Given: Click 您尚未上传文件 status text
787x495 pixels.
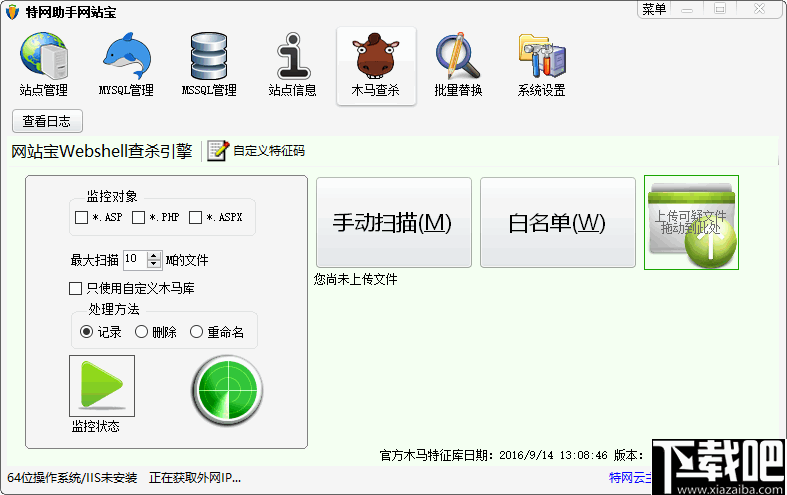Looking at the screenshot, I should 355,279.
